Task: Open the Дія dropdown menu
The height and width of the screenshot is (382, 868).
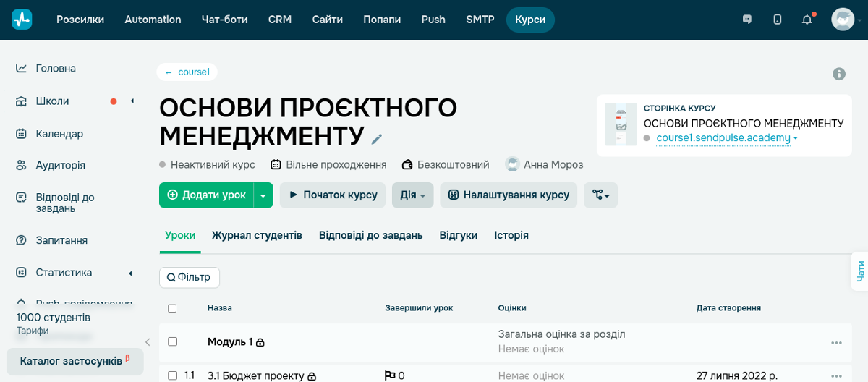Action: pyautogui.click(x=412, y=195)
